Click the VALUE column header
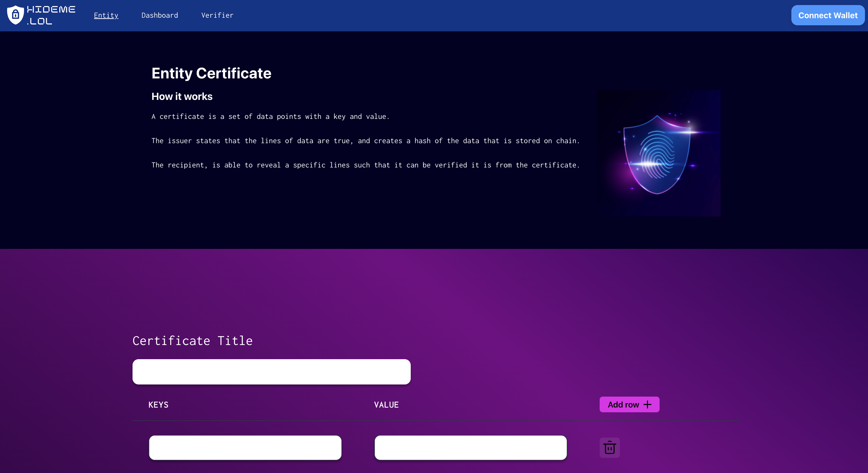The image size is (868, 473). 386,405
